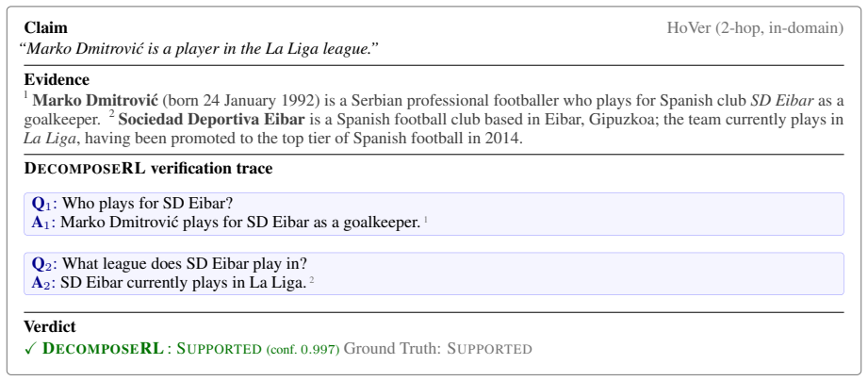The width and height of the screenshot is (868, 381).
Task: Click the green SUPPORTED conf. 0.997 result
Action: [258, 349]
